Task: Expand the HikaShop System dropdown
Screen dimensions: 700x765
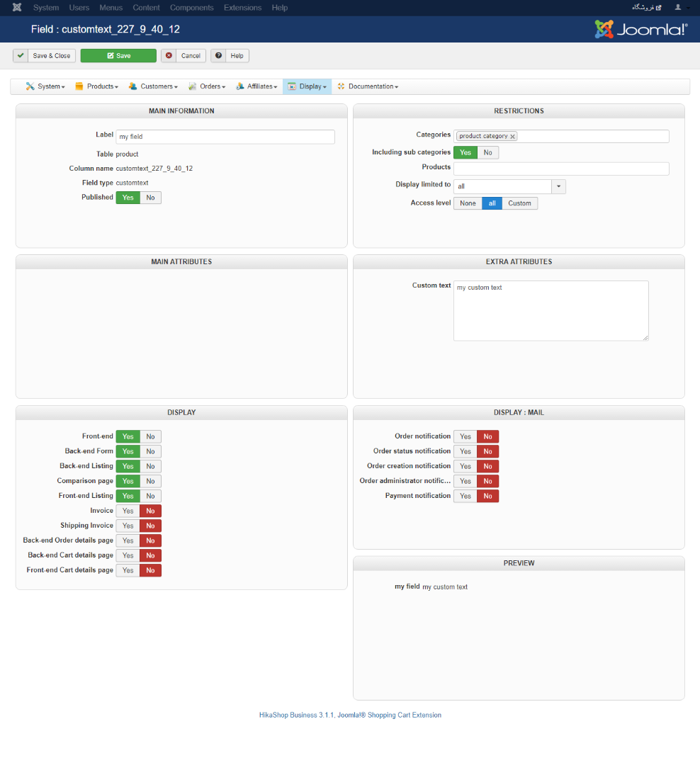Action: tap(45, 86)
